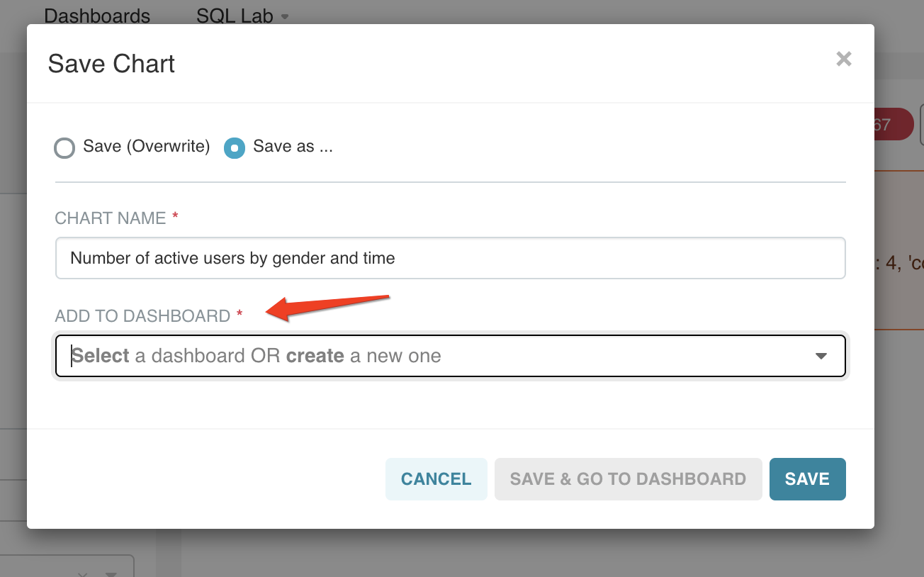The height and width of the screenshot is (577, 924).
Task: Click the teal Save button
Action: click(x=807, y=479)
